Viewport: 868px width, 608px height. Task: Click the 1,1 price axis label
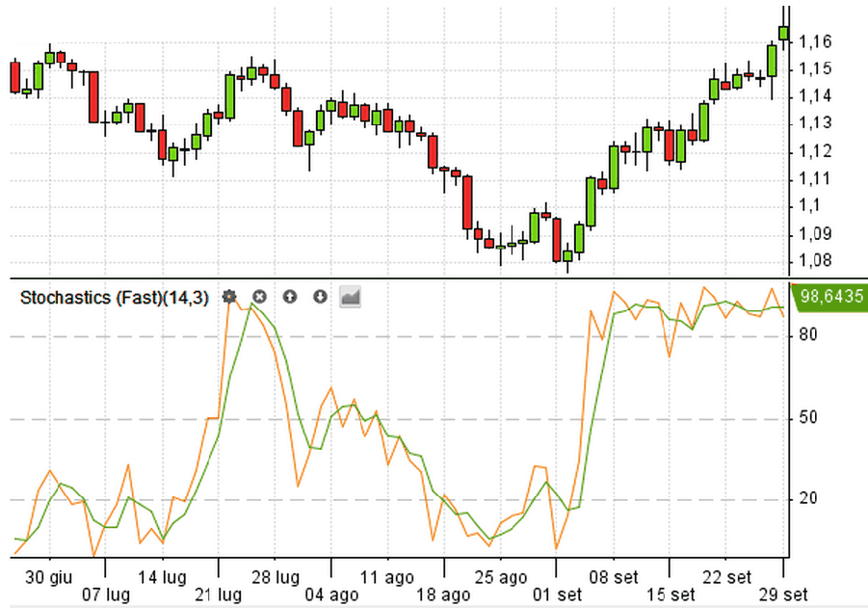pos(809,206)
